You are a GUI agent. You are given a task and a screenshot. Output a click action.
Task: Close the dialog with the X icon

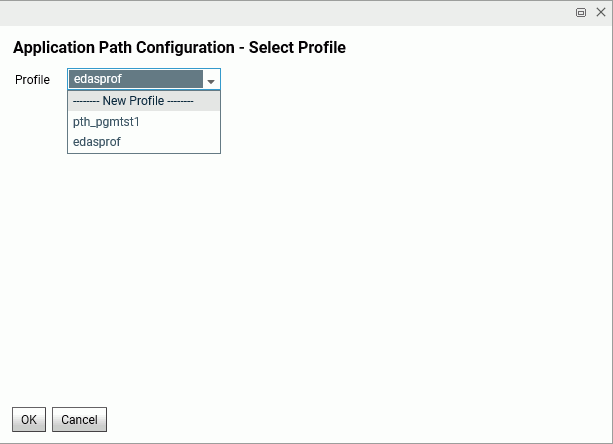[600, 13]
